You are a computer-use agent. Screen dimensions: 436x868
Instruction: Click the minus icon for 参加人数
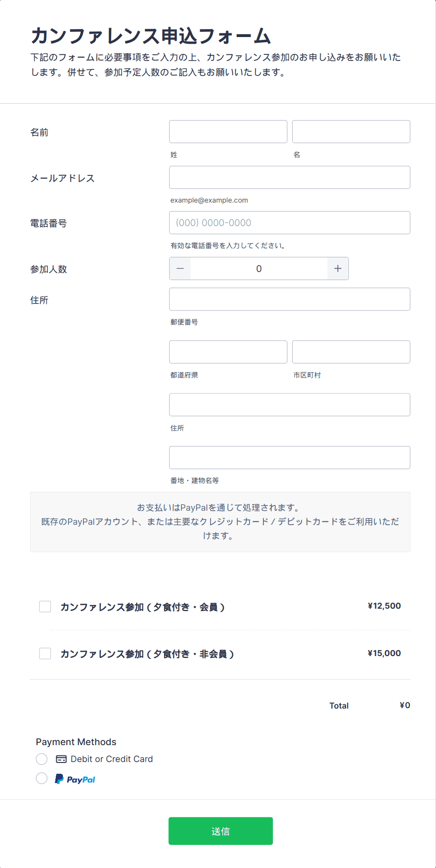(180, 269)
